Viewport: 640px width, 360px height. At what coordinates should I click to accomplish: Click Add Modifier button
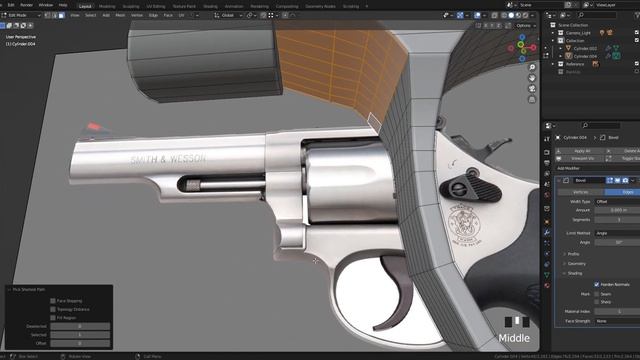598,168
